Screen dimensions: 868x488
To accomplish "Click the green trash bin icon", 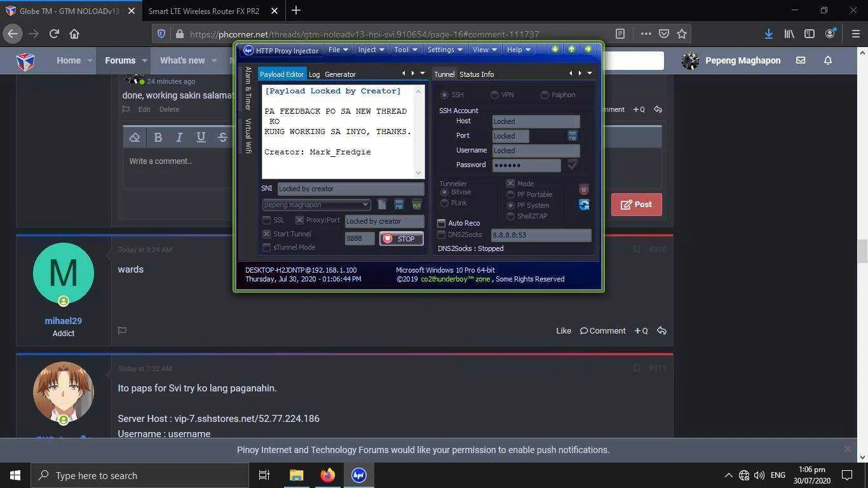I will (416, 204).
